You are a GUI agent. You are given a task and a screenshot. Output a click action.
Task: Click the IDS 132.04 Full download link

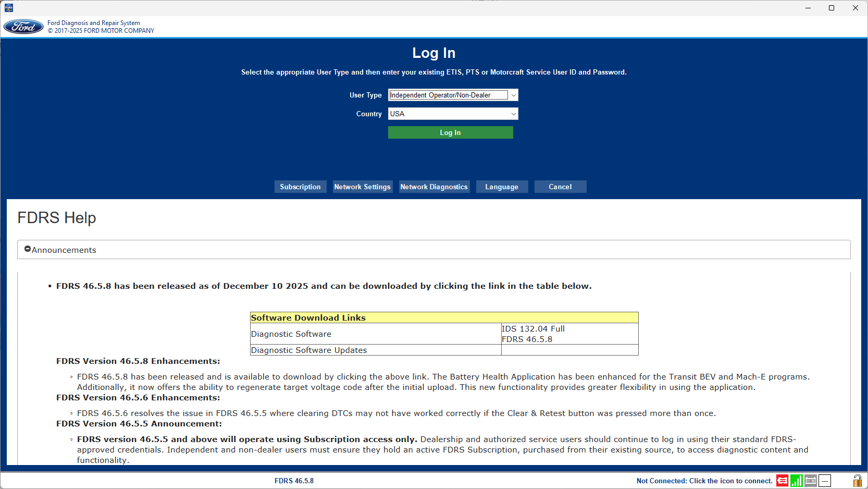click(x=533, y=329)
